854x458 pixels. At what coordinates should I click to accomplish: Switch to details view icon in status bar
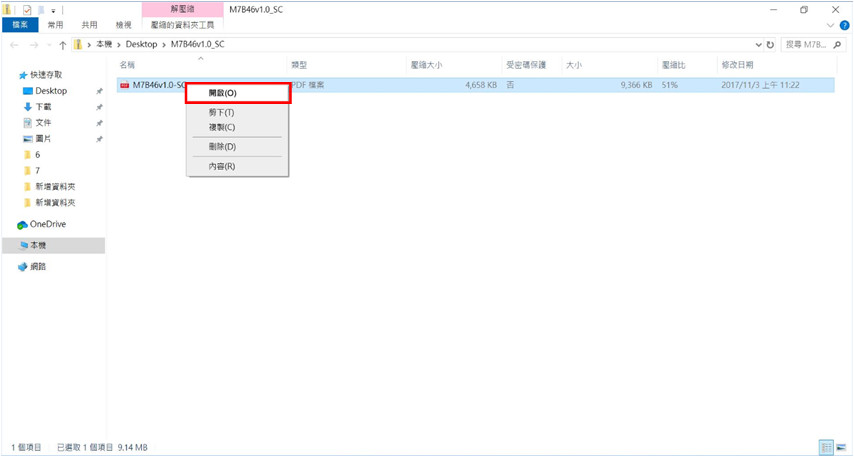826,447
